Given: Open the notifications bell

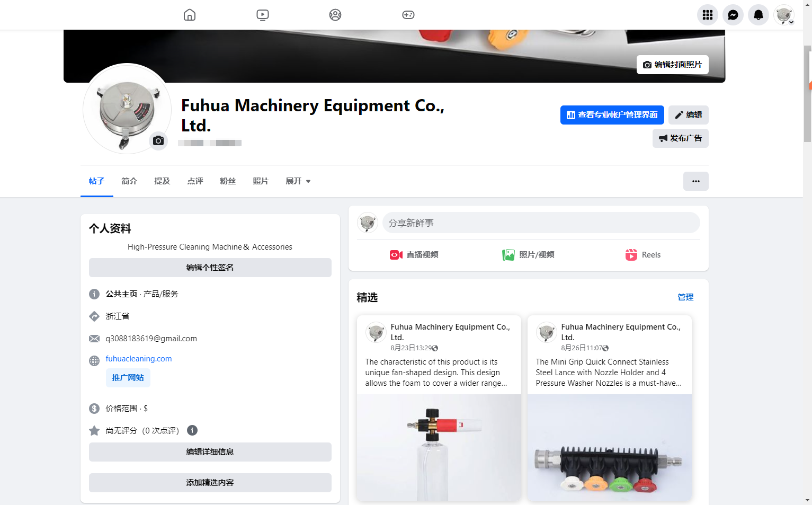Looking at the screenshot, I should [x=758, y=15].
